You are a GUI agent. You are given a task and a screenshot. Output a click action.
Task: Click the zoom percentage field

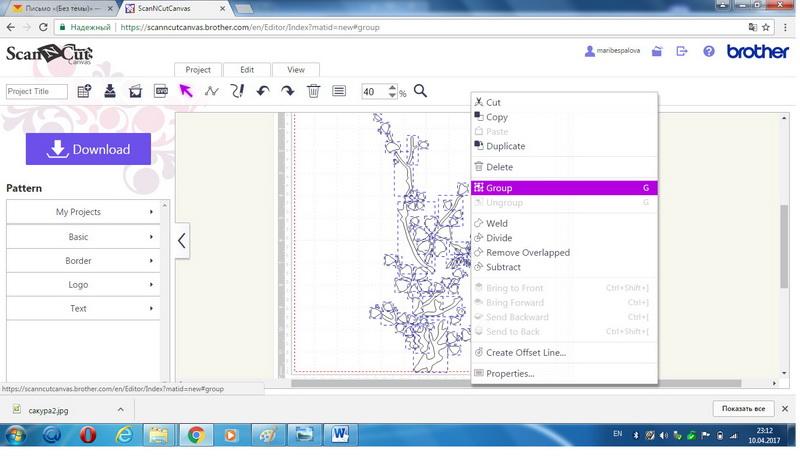pyautogui.click(x=374, y=92)
